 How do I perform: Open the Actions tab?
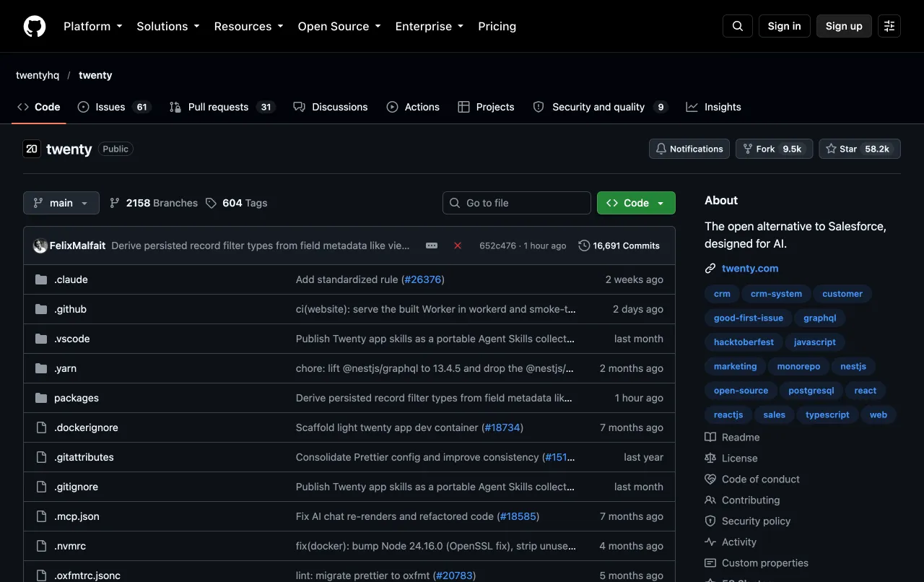(413, 107)
